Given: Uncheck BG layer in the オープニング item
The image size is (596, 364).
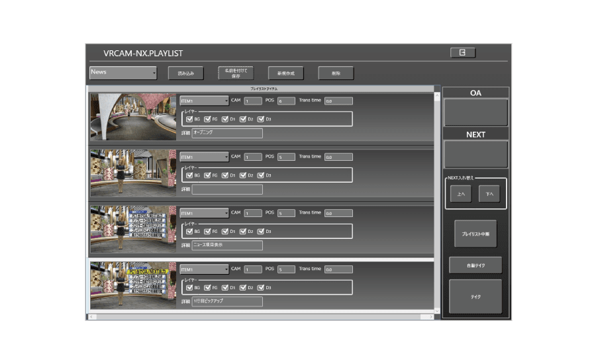Looking at the screenshot, I should pos(189,119).
